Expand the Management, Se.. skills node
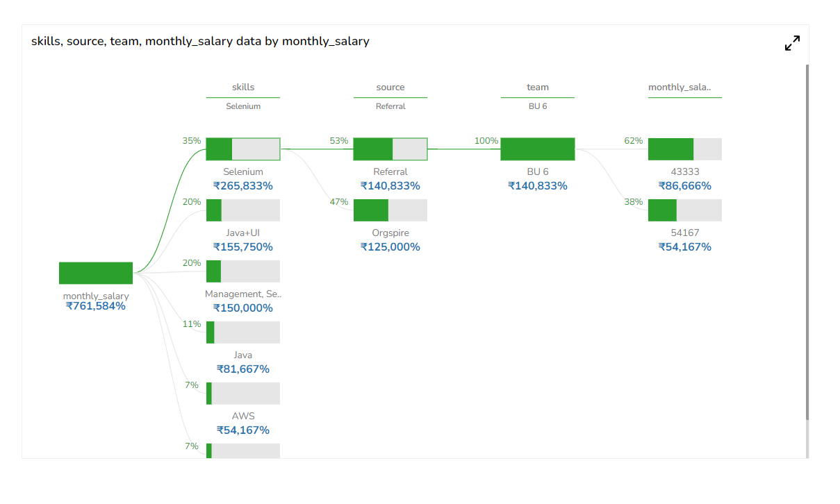Viewport: 840px width, 504px height. pos(243,271)
